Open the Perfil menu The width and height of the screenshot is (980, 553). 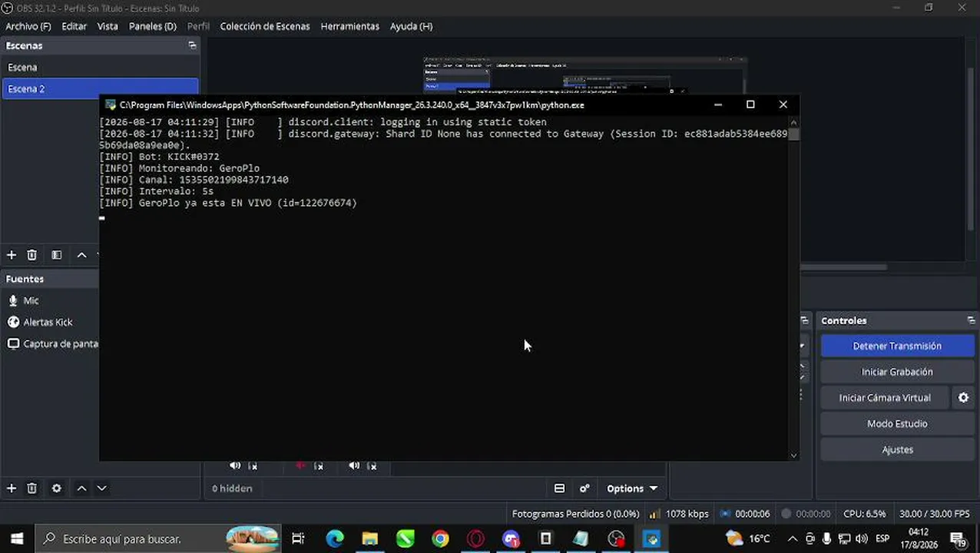pos(198,26)
